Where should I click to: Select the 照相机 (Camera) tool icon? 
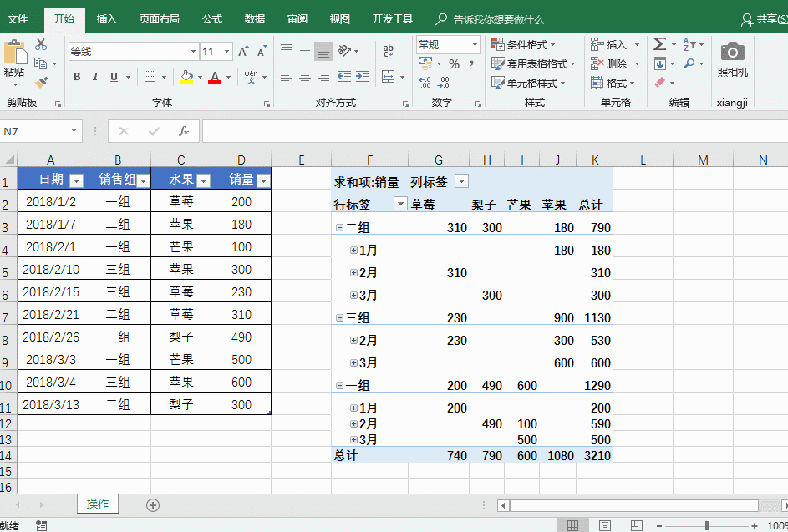point(734,55)
